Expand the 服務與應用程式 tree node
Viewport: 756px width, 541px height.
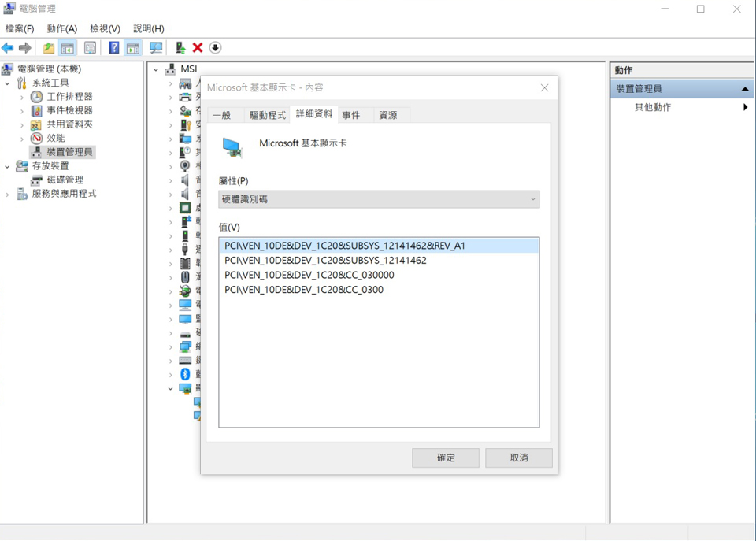tap(8, 194)
